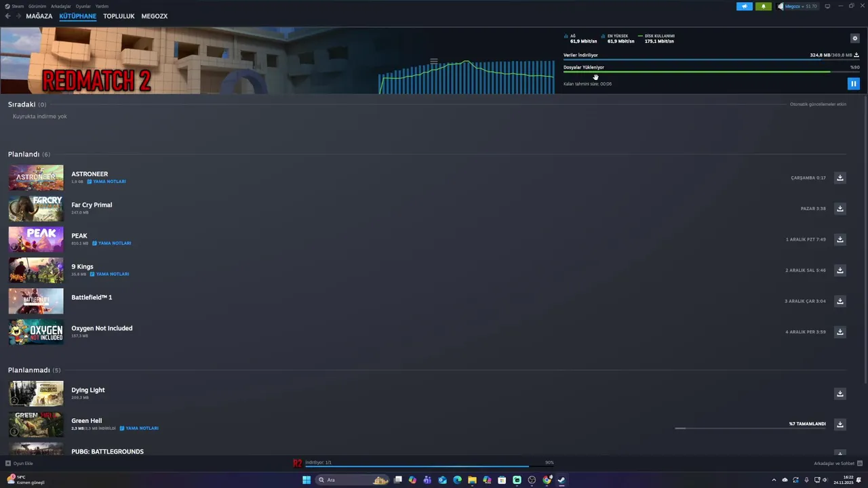The image size is (868, 488).
Task: Click the Dosyalar Yükleniyor progress bar
Action: 711,72
